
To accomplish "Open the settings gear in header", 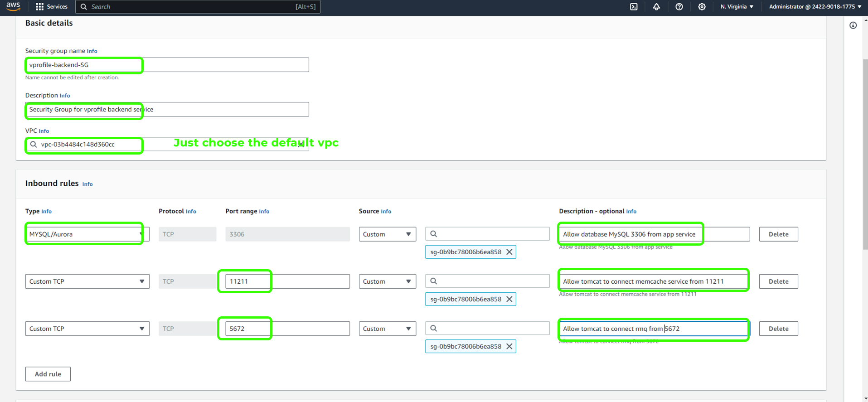I will click(702, 7).
